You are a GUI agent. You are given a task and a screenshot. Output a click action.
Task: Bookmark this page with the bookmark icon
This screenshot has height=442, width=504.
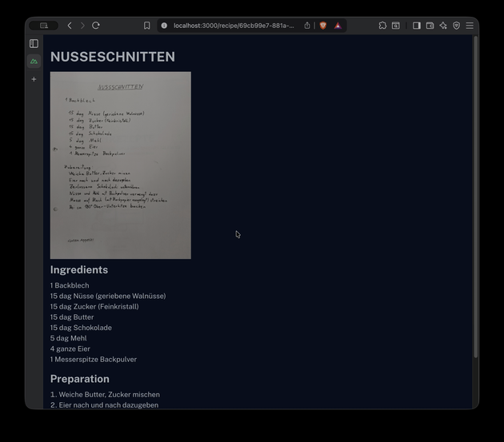click(x=146, y=26)
